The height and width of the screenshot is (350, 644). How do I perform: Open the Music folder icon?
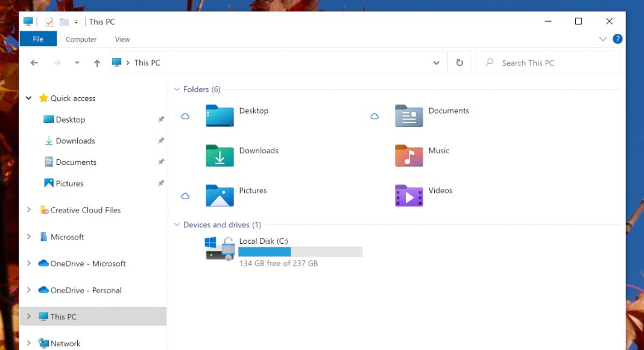pos(409,155)
